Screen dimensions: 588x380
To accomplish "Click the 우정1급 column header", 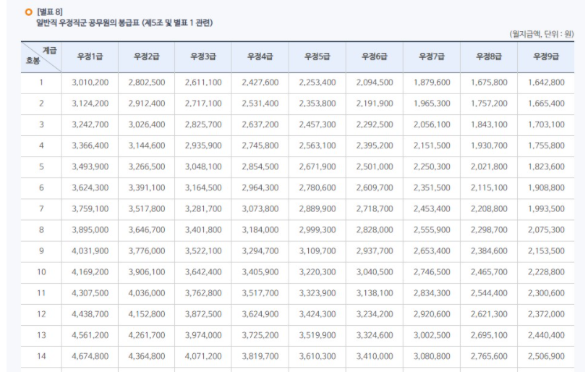I will pyautogui.click(x=90, y=56).
